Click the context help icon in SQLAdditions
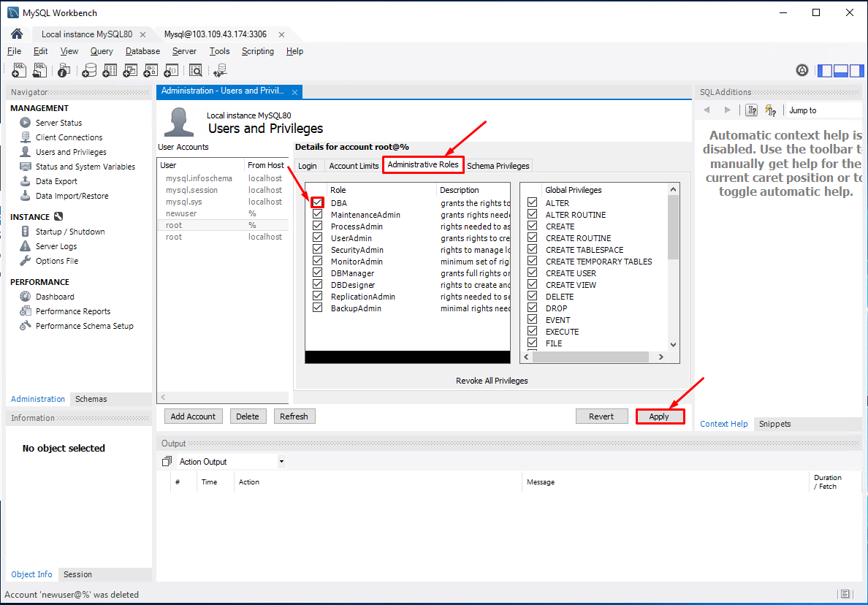868x605 pixels. tap(751, 110)
